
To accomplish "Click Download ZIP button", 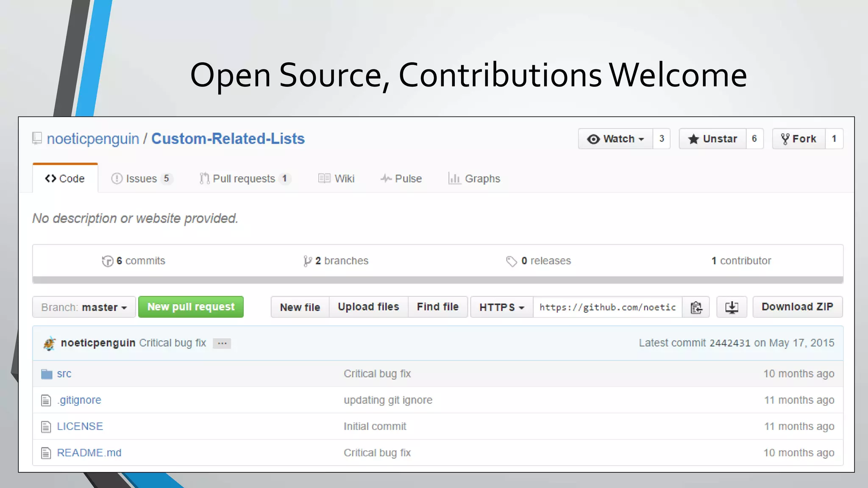I will (798, 307).
